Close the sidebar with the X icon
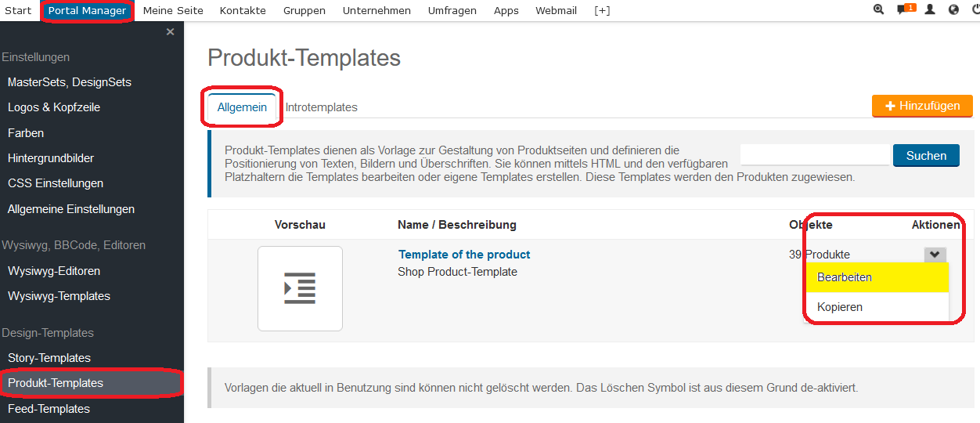Image resolution: width=980 pixels, height=423 pixels. coord(170,32)
